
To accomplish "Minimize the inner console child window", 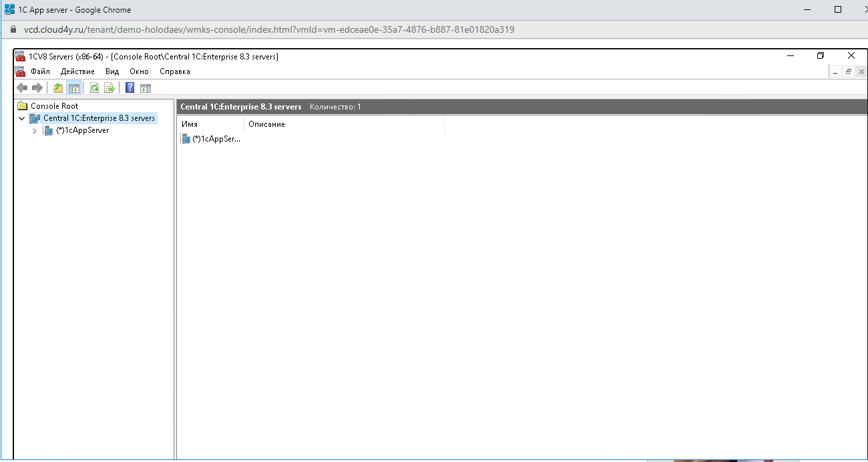I will point(835,71).
